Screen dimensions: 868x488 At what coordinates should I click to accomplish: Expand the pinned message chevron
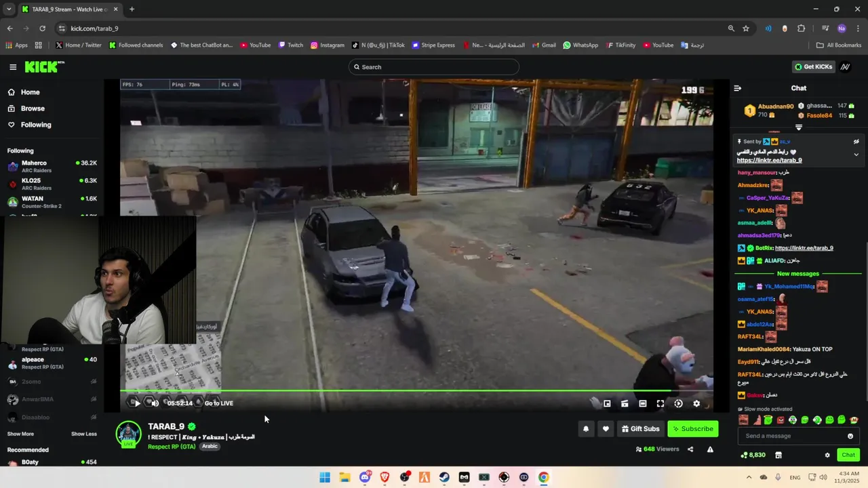point(856,155)
